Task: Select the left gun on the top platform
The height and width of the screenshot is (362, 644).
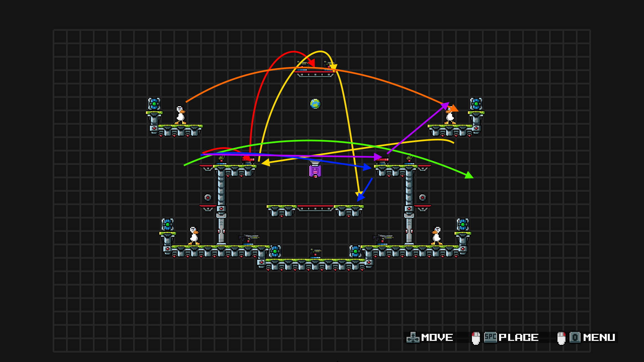Action: (302, 64)
